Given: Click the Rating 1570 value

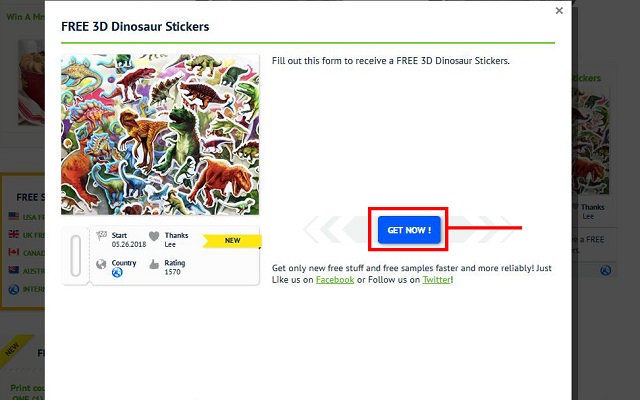Looking at the screenshot, I should pos(172,272).
